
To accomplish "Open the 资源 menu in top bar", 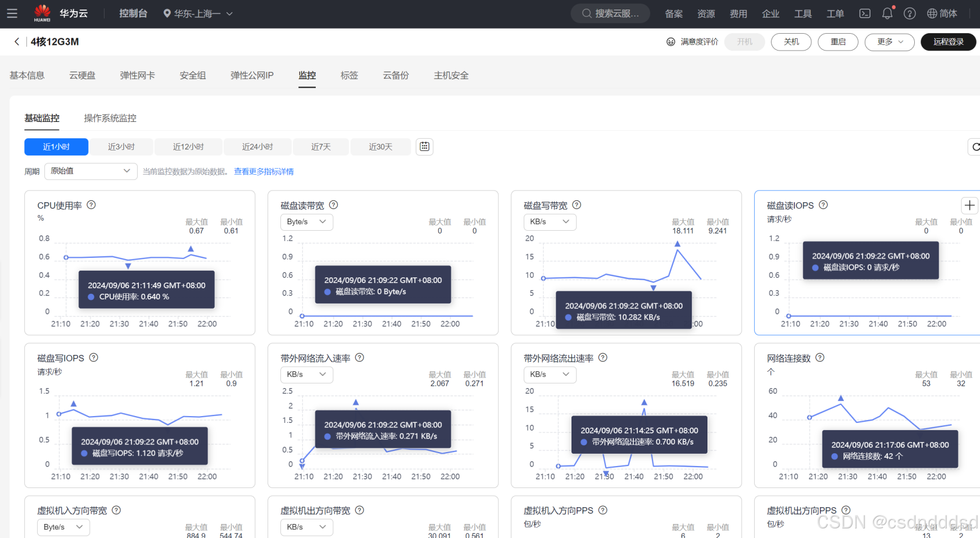I will [x=706, y=13].
